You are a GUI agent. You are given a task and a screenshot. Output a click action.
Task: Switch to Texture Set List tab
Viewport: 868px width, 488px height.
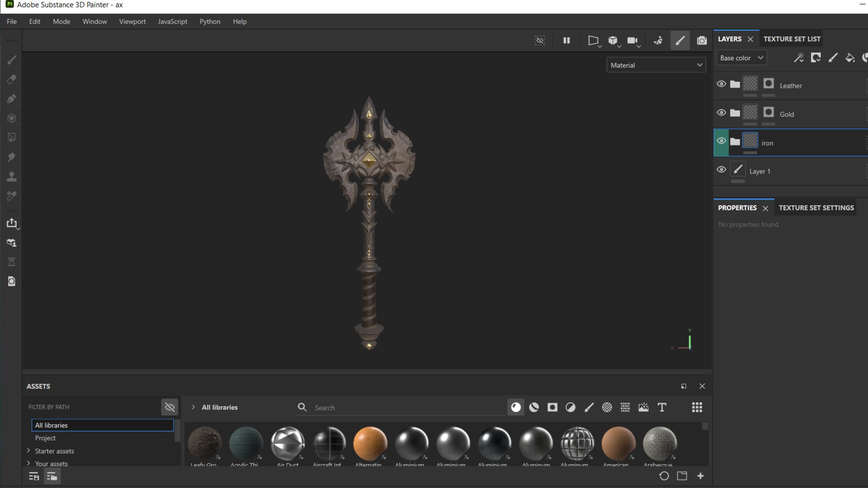click(x=792, y=39)
